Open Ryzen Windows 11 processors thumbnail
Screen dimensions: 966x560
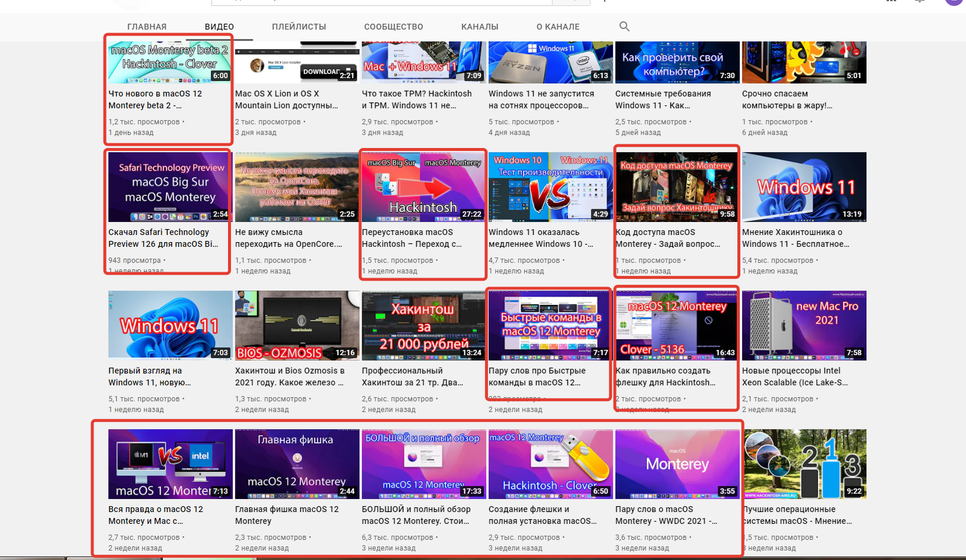[x=551, y=62]
